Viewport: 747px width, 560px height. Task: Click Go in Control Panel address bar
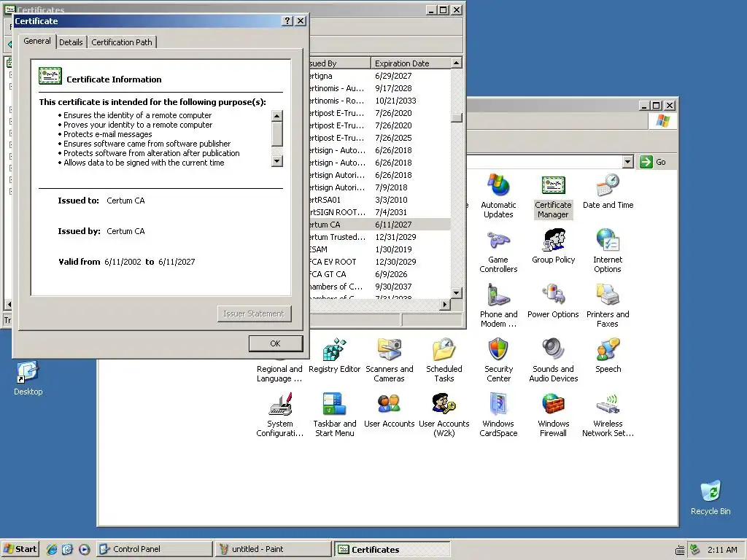tap(653, 162)
